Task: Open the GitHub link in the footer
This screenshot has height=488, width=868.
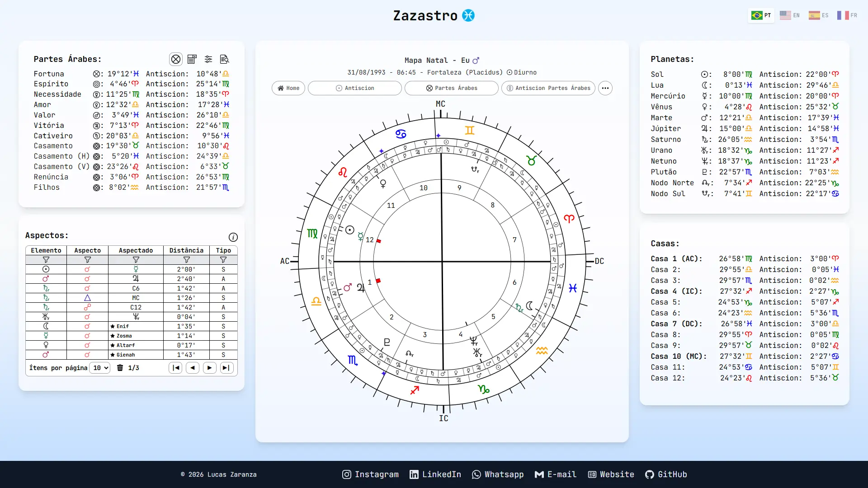Action: [666, 474]
